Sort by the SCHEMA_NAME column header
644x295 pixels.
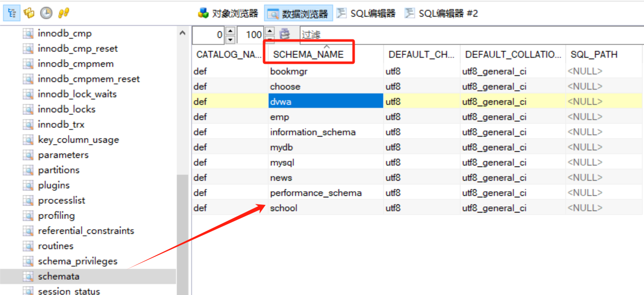[326, 55]
